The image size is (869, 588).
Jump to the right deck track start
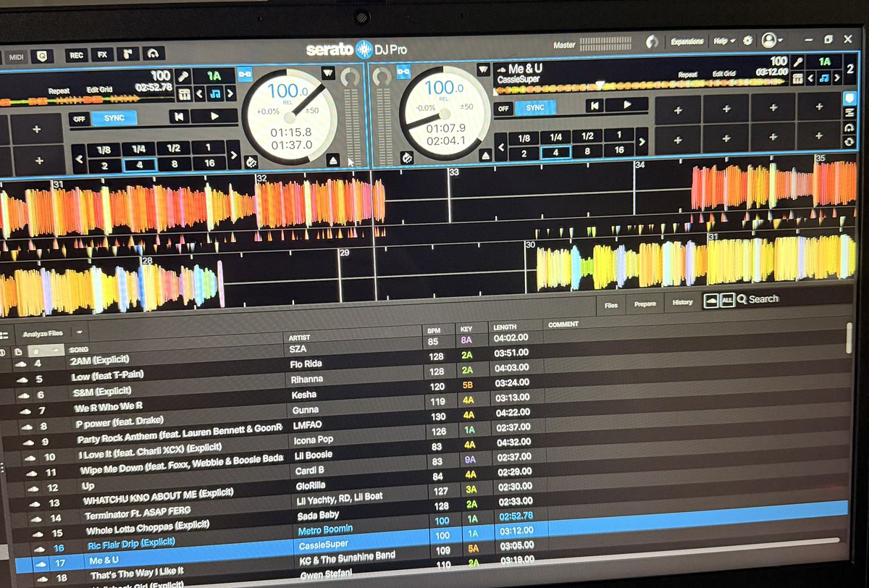595,106
